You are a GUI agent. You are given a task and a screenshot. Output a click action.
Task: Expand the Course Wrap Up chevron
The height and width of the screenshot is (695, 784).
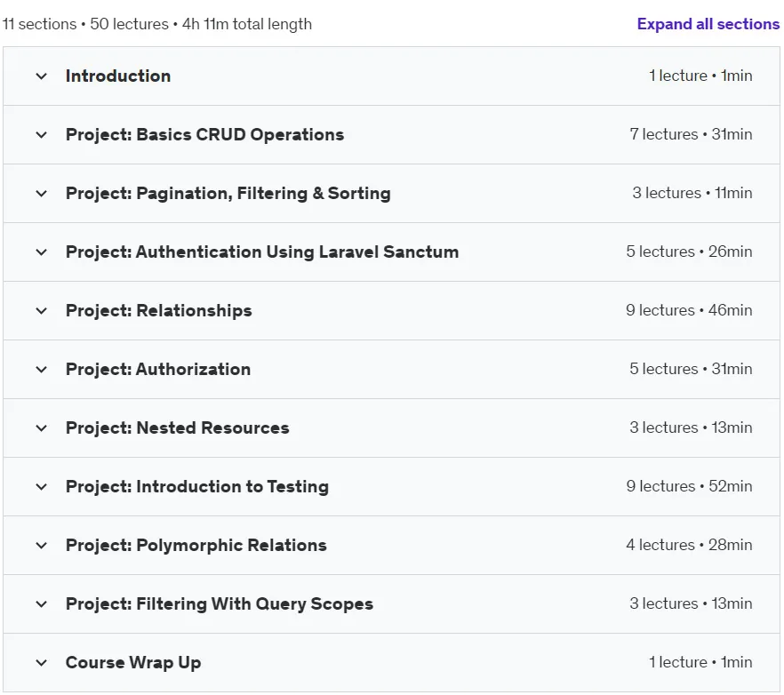[x=42, y=663]
